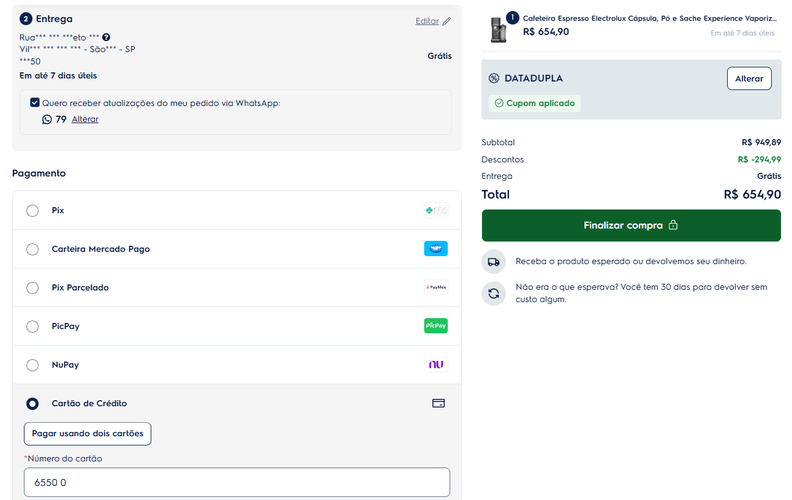Click the pencil icon beside Editar
Screen dimensions: 792x500
[447, 21]
